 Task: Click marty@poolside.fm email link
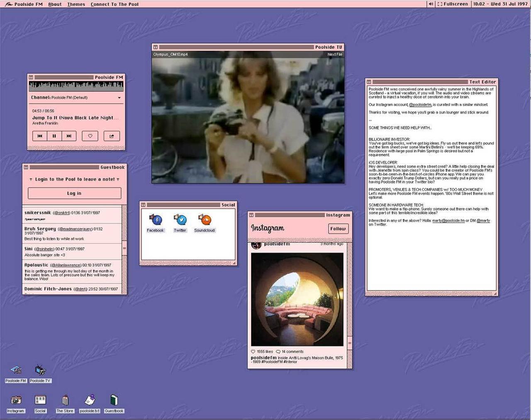tap(448, 221)
